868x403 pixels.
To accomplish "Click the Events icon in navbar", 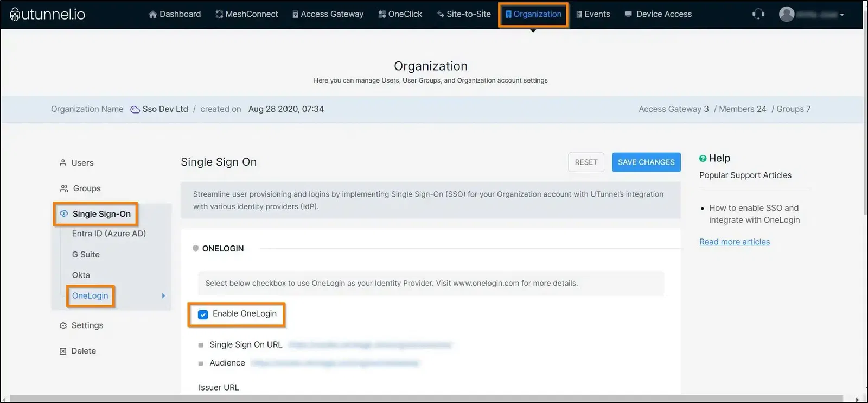I will point(579,14).
